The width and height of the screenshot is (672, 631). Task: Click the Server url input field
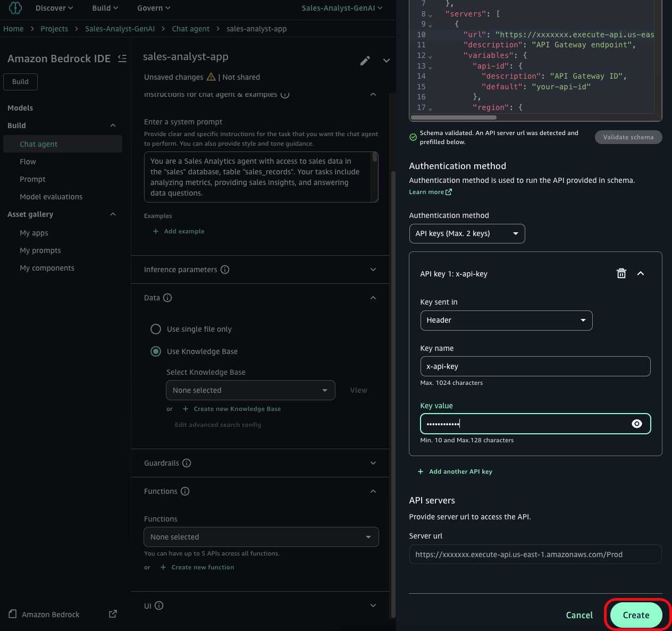coord(535,554)
